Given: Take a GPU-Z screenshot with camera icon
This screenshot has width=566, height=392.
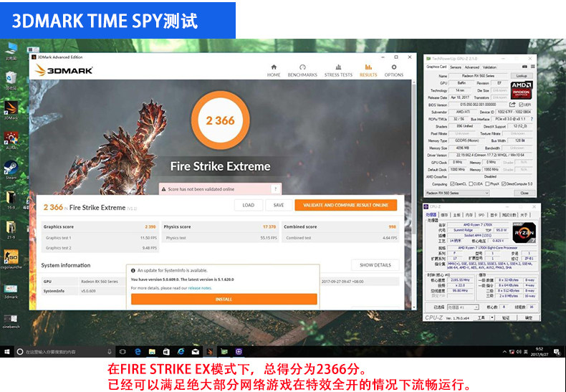Looking at the screenshot, I should 524,67.
